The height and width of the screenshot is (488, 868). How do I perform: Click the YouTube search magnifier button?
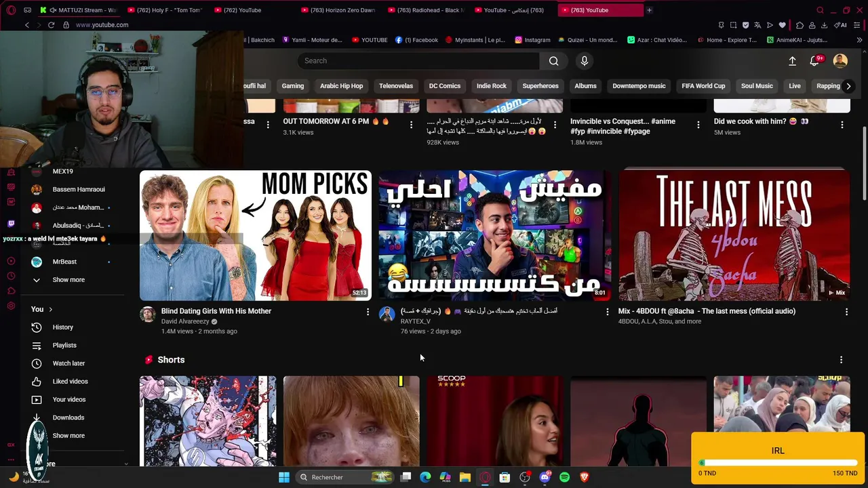(554, 61)
